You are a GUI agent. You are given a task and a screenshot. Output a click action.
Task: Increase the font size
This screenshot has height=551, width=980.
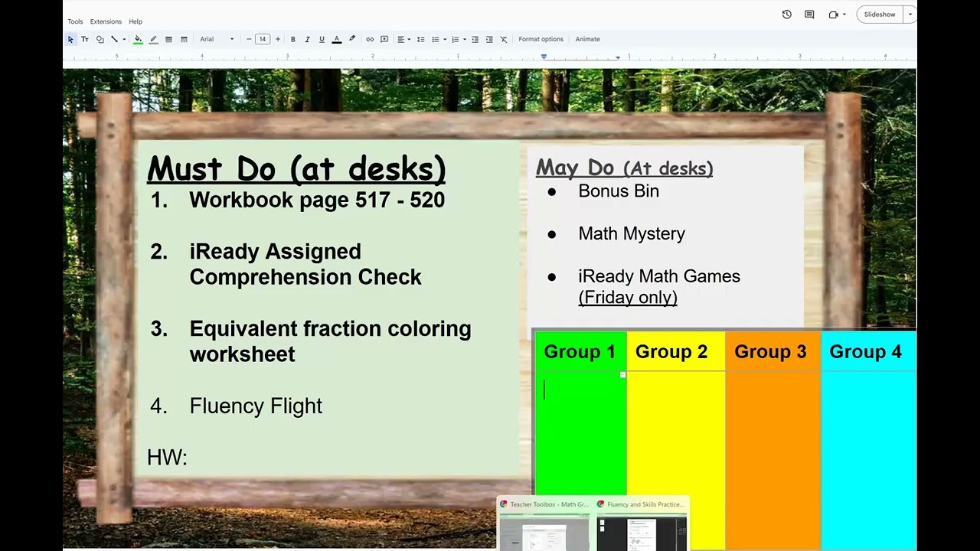point(277,39)
